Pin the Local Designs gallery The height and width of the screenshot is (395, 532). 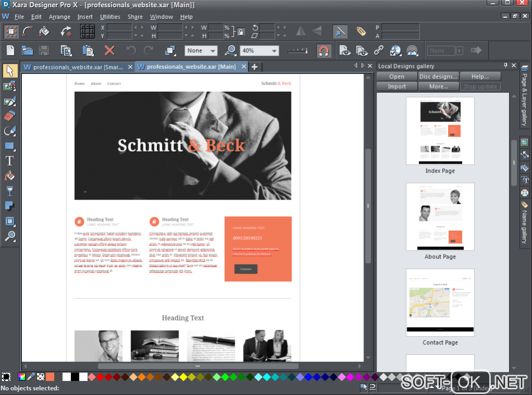tap(505, 66)
